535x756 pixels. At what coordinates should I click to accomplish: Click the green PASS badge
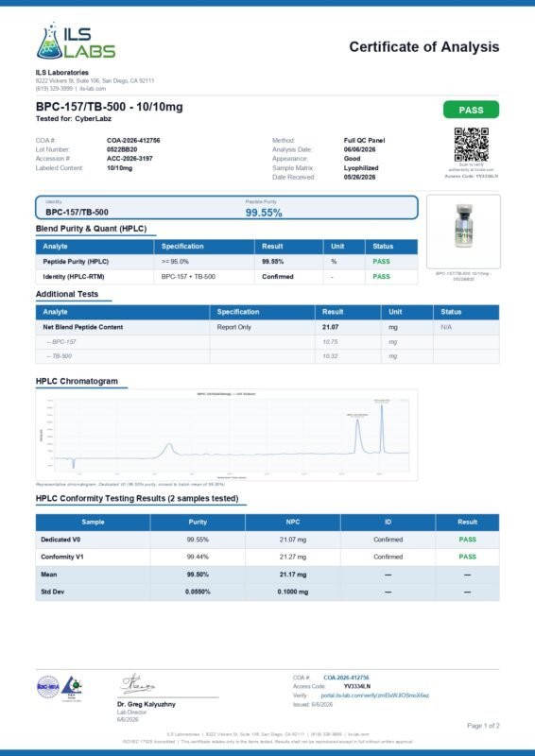(471, 110)
